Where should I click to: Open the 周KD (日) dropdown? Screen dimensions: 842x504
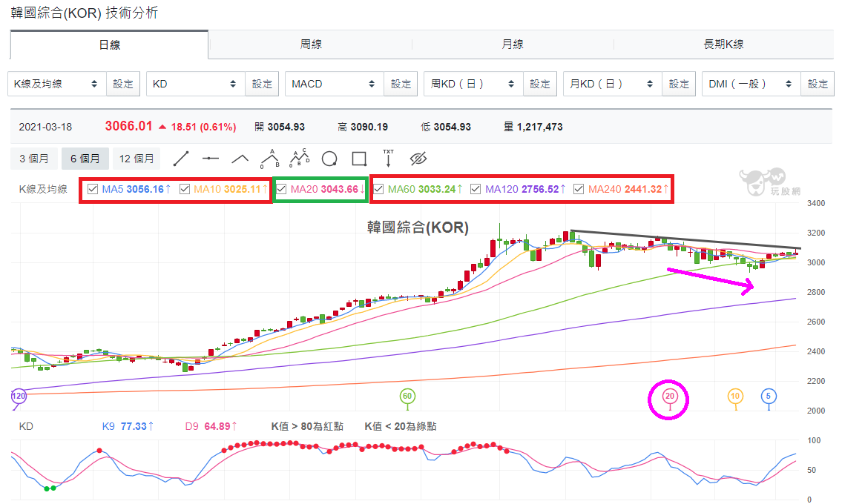point(473,84)
